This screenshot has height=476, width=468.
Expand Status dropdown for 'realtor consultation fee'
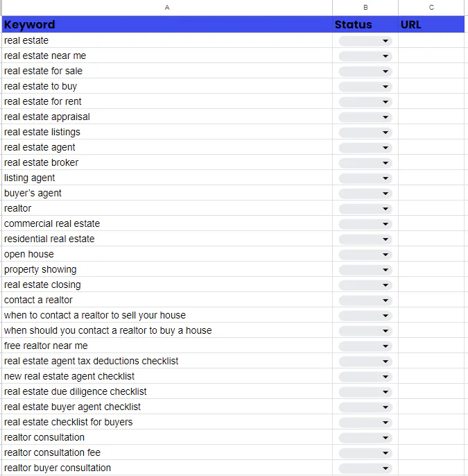point(365,453)
